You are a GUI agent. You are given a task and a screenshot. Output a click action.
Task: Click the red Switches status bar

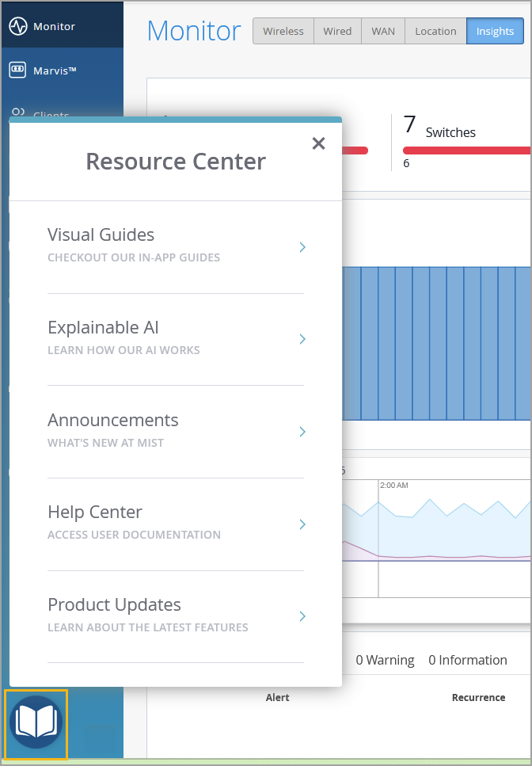coord(466,151)
